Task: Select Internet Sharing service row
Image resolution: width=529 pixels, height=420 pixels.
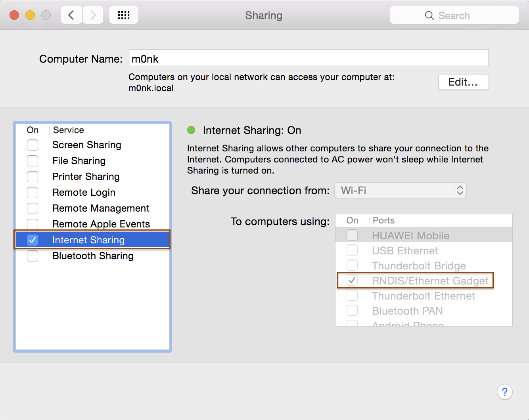Action: [x=92, y=240]
